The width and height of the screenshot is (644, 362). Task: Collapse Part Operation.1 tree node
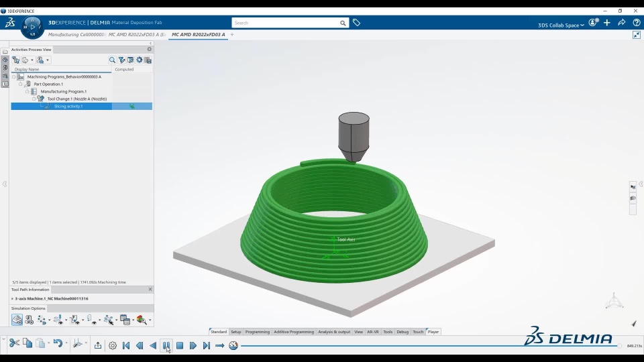[21, 84]
